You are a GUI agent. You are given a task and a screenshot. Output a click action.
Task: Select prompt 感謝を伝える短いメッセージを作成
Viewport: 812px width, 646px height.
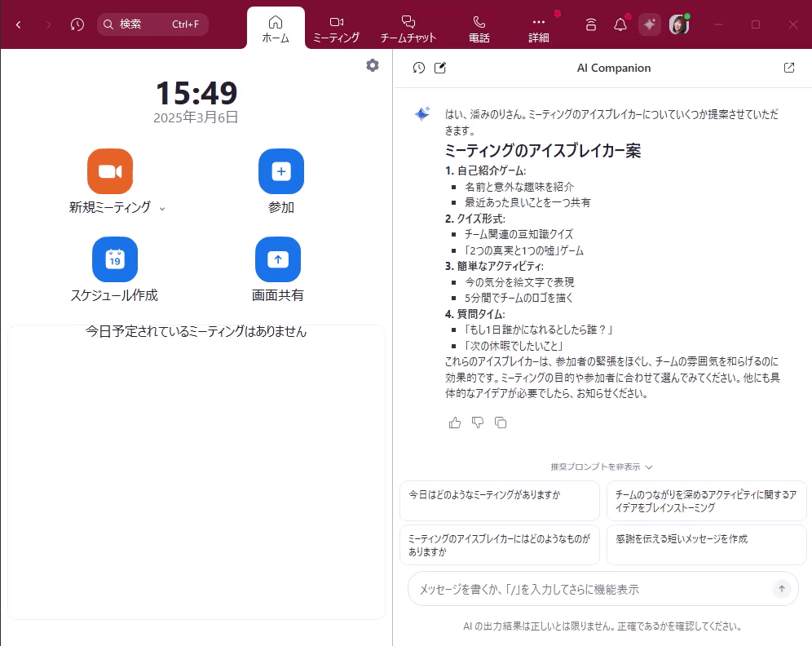pos(706,545)
